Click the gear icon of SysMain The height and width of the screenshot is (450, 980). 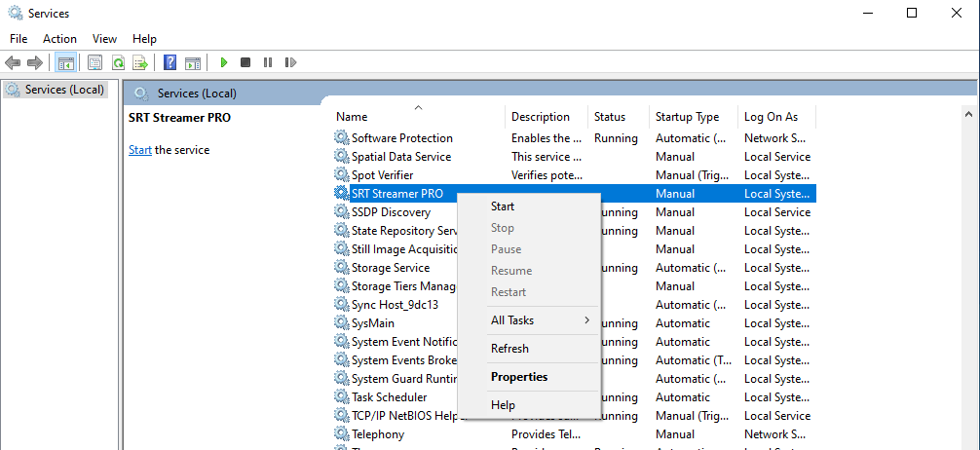point(341,323)
